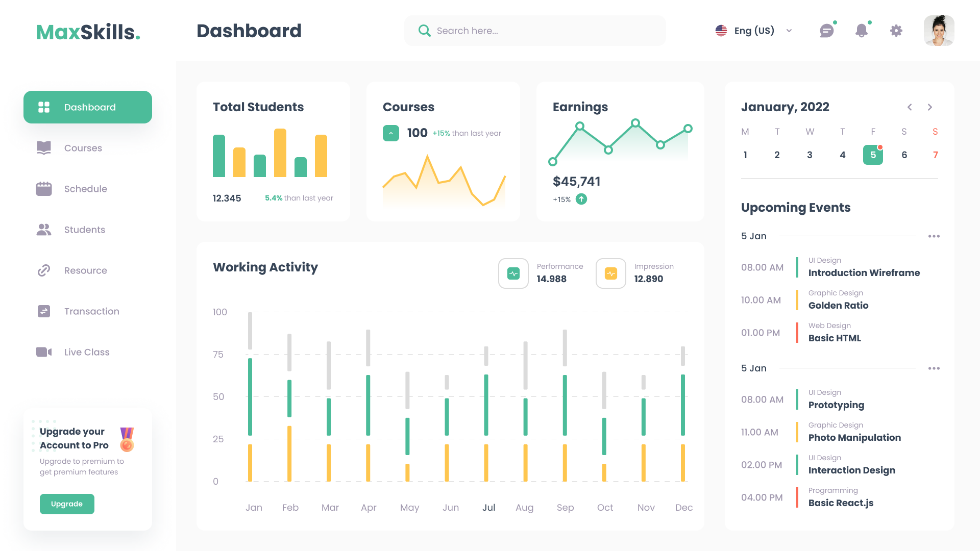Click the Live Class camera icon
The image size is (980, 551).
point(44,352)
